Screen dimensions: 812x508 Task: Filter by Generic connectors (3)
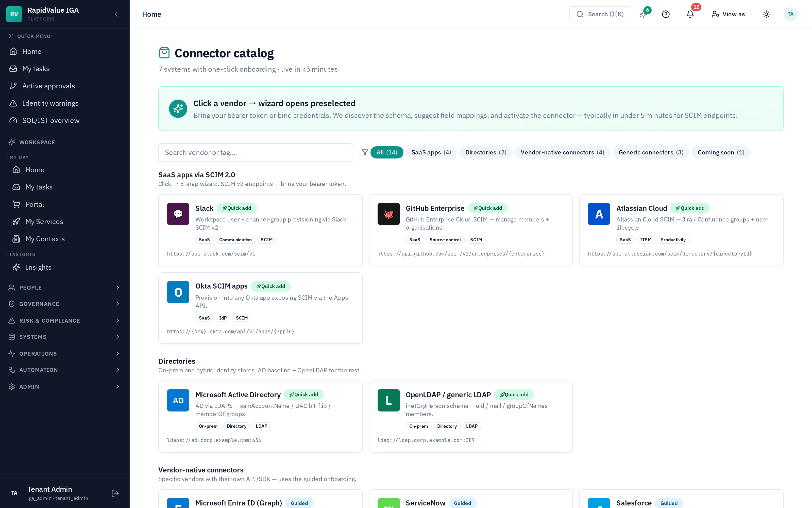click(x=651, y=152)
